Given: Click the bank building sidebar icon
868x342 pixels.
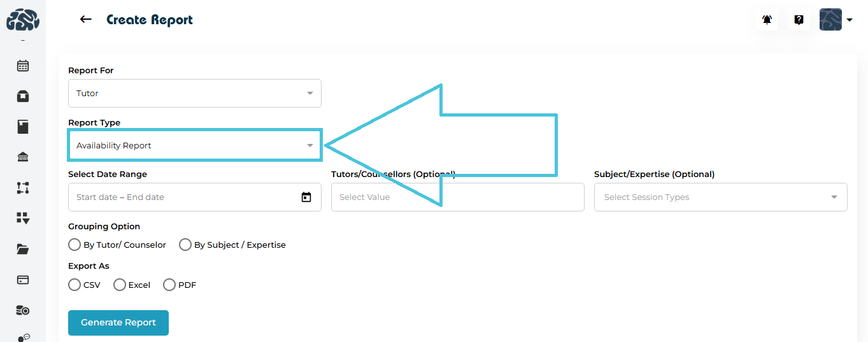Looking at the screenshot, I should click(23, 157).
